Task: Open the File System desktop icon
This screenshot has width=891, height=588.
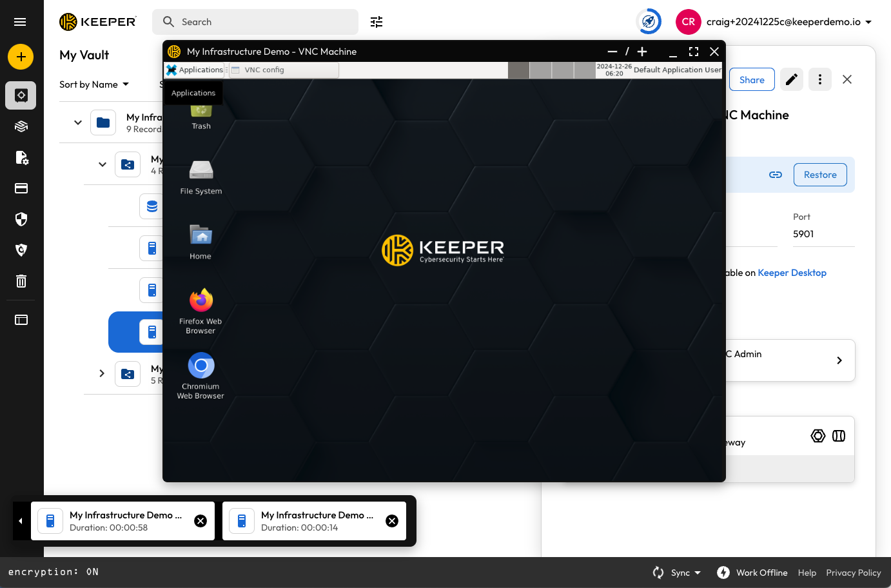Action: 201,171
